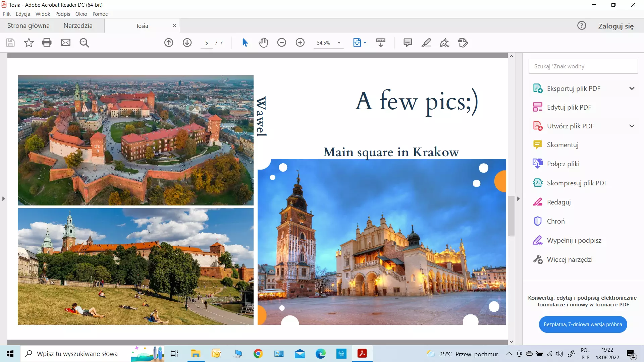Expand Eksportuj plik PDF options
The height and width of the screenshot is (362, 644).
pos(632,88)
